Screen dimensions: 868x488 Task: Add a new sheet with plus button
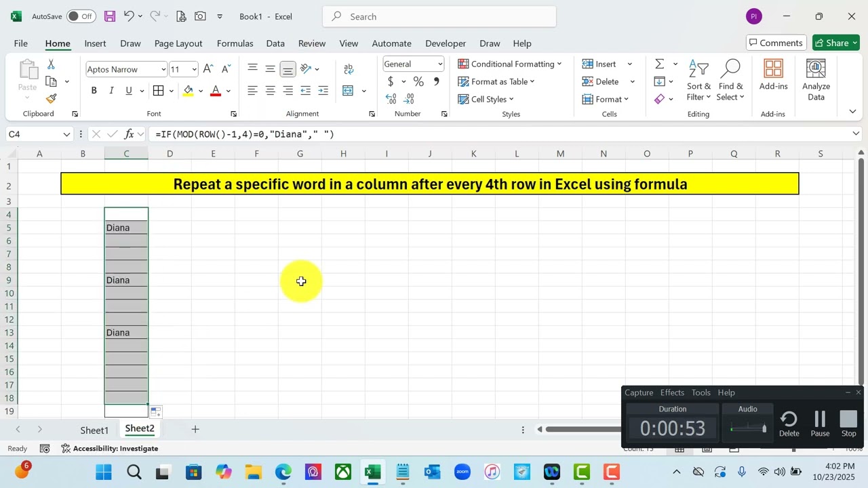click(195, 429)
